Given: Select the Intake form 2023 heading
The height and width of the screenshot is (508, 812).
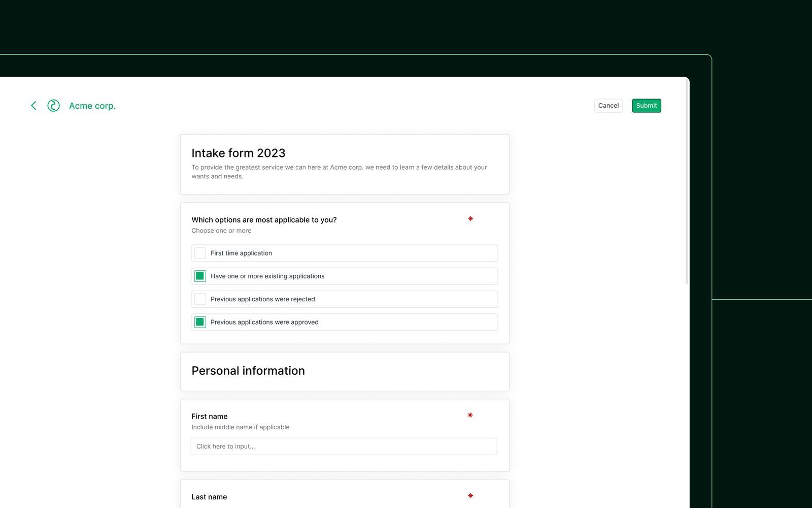Looking at the screenshot, I should tap(239, 153).
